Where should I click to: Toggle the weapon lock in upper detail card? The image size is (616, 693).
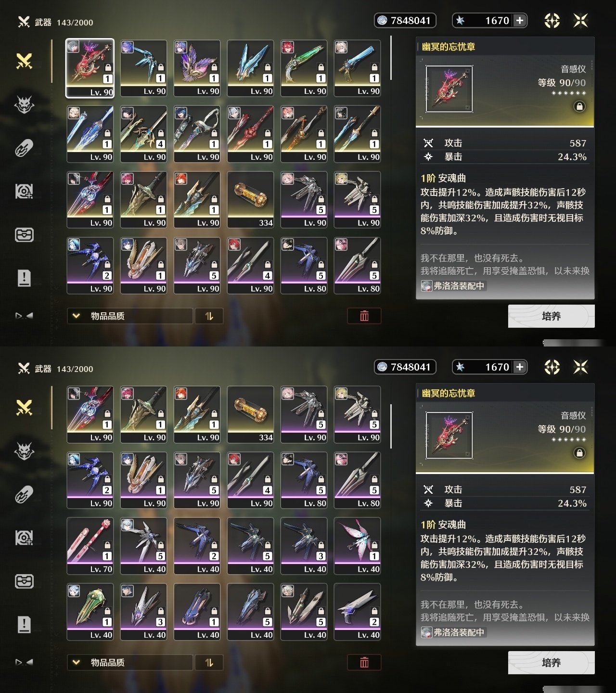pyautogui.click(x=579, y=106)
